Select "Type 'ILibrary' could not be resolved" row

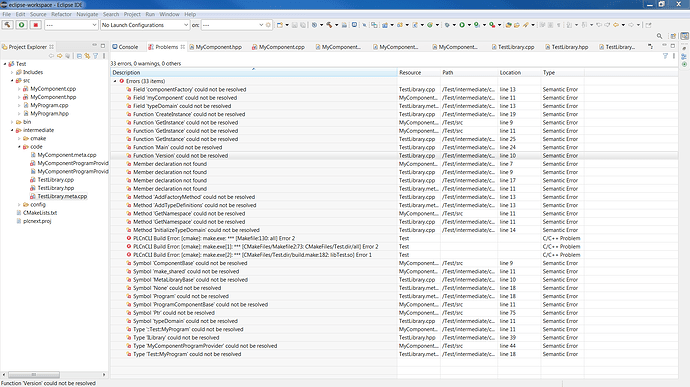click(x=176, y=338)
